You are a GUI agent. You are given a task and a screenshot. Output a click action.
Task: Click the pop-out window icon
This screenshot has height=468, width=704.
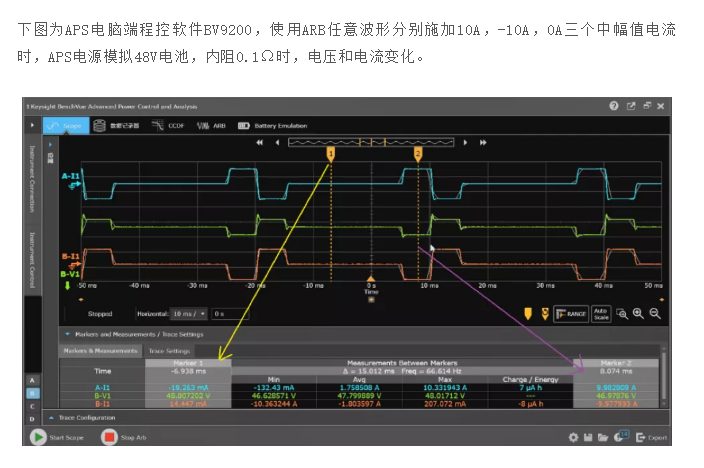631,106
